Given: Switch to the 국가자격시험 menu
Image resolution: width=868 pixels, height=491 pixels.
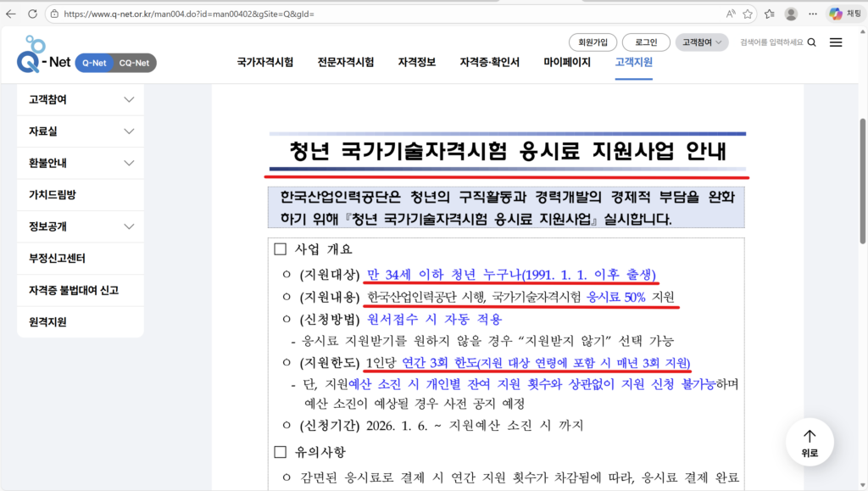Looking at the screenshot, I should coord(264,62).
